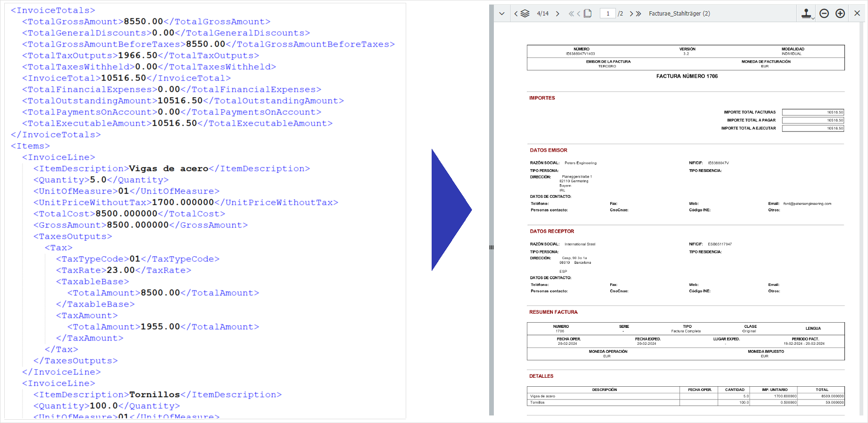Click the IMPORTE TOTAL A PAGAR value field
Image resolution: width=868 pixels, height=423 pixels.
click(x=812, y=120)
